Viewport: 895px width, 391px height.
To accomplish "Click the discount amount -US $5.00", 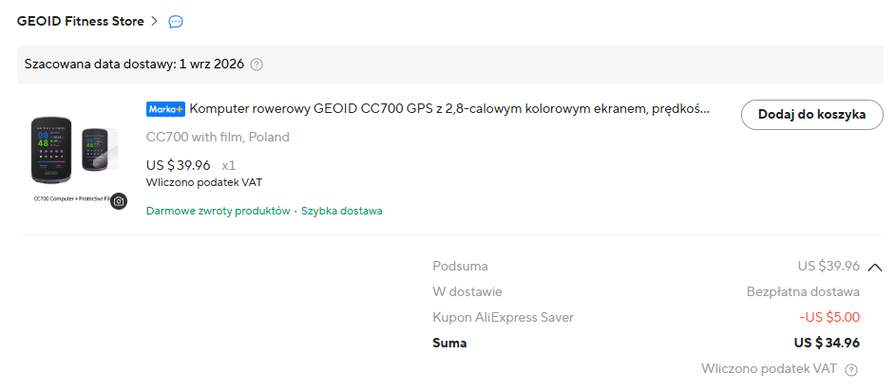I will (829, 317).
